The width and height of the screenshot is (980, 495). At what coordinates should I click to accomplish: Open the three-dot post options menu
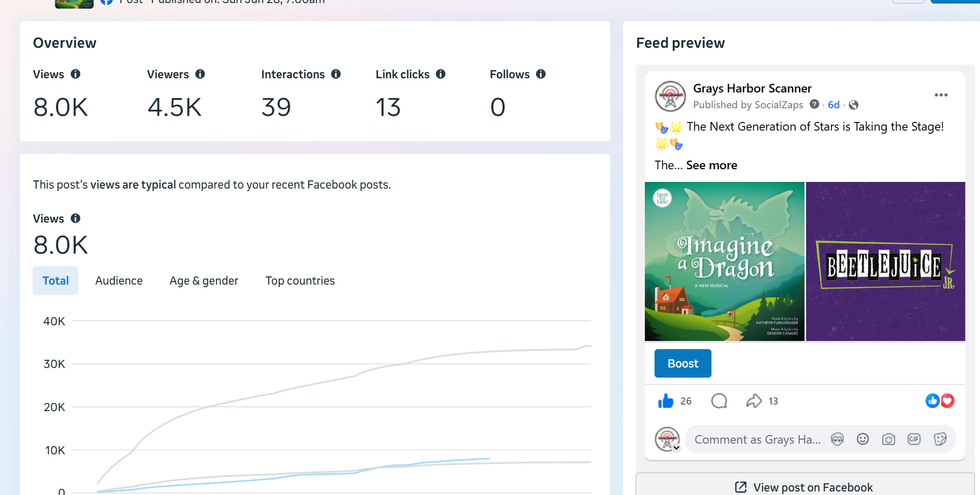coord(941,95)
